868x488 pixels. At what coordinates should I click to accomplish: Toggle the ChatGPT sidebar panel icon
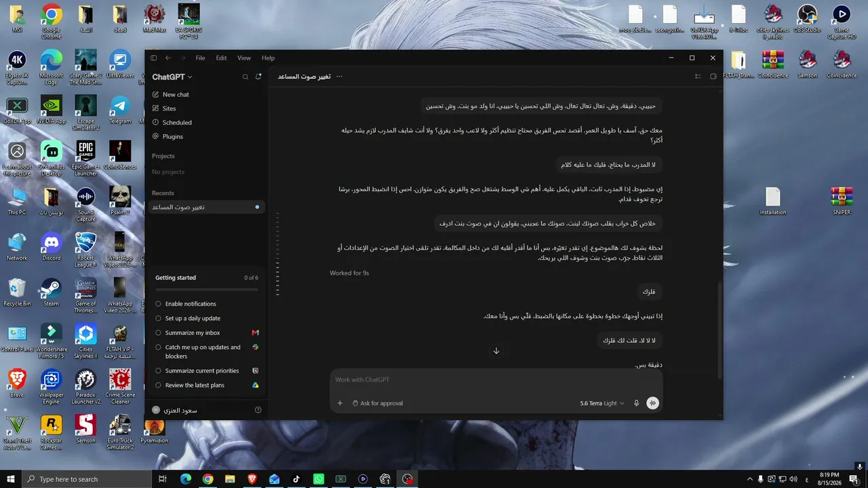point(153,58)
